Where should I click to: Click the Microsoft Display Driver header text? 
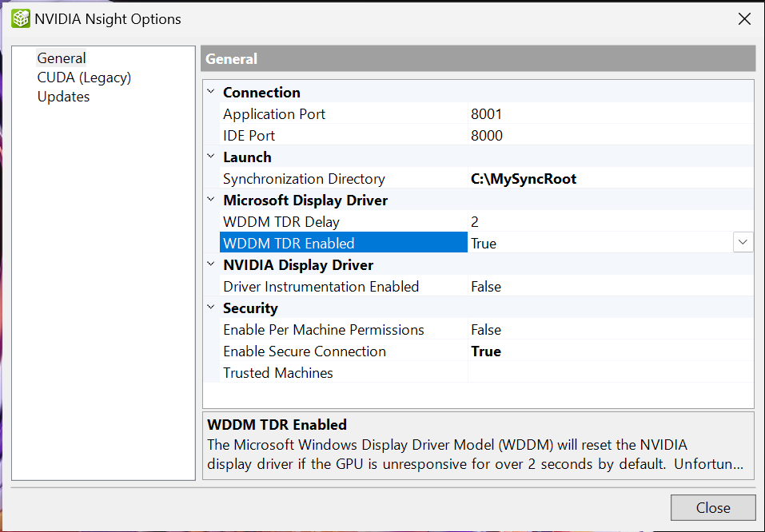pyautogui.click(x=305, y=200)
